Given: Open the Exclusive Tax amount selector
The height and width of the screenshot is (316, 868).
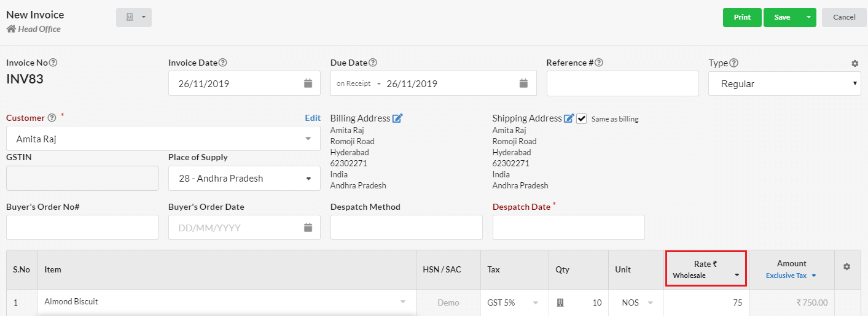Looking at the screenshot, I should [791, 276].
